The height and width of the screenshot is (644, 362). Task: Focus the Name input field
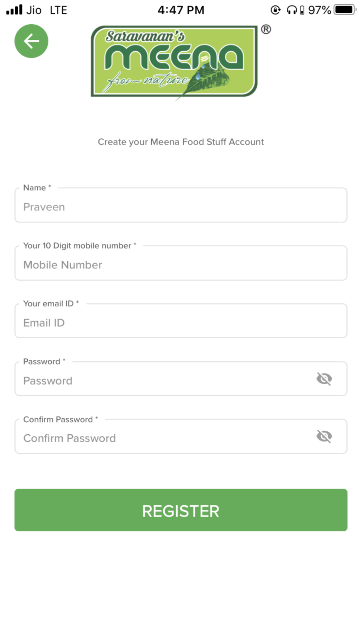pyautogui.click(x=181, y=205)
